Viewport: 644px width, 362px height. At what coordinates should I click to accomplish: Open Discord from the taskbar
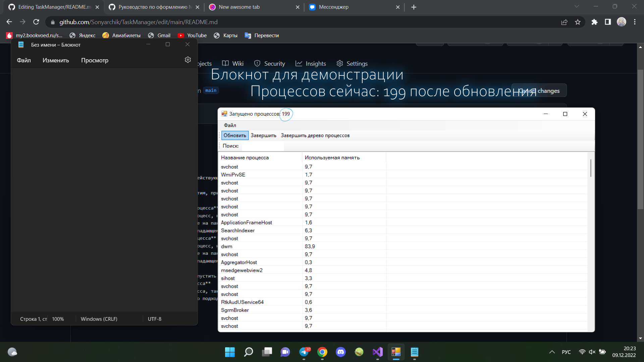point(340,352)
